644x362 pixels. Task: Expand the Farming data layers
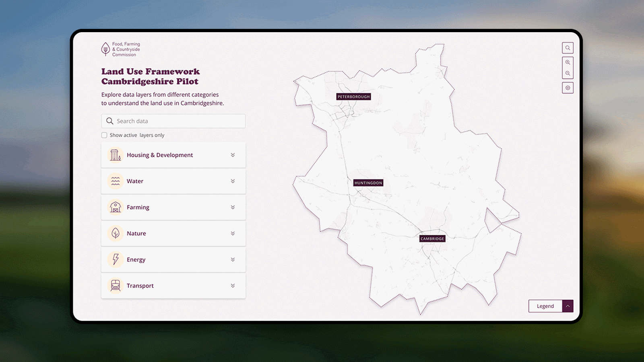(x=233, y=207)
